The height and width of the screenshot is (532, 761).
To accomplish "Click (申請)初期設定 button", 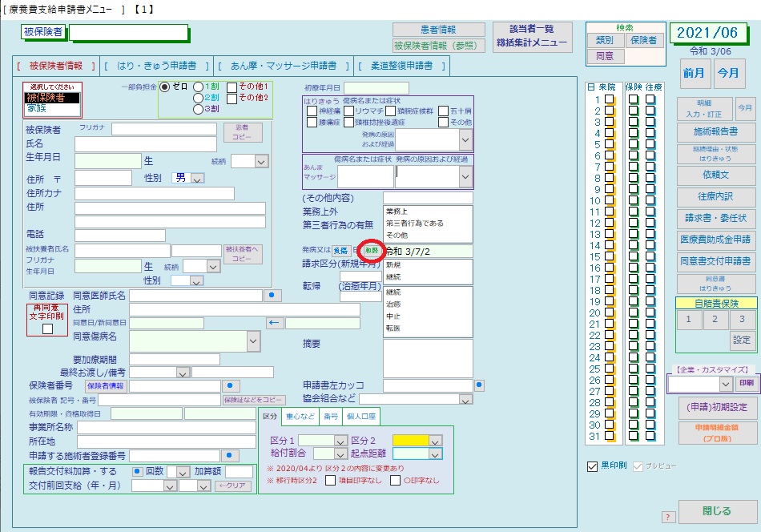I will coord(716,408).
